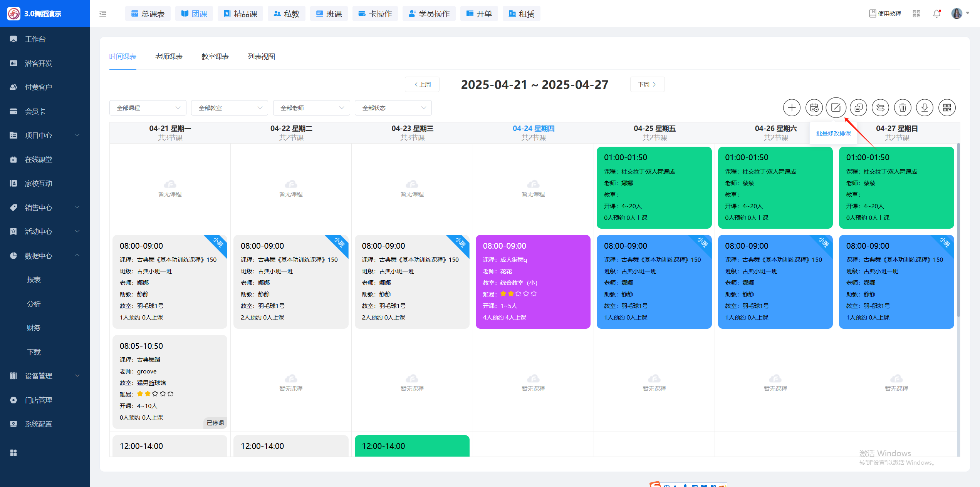980x487 pixels.
Task: Click the QR code icon in schedule toolbar
Action: click(x=947, y=108)
